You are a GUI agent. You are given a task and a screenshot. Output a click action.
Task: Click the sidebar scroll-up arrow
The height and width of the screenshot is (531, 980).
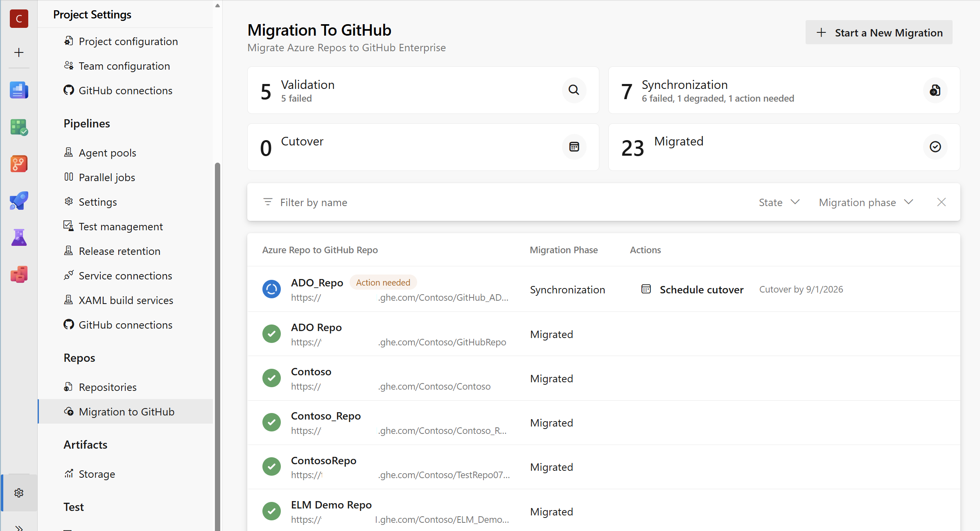tap(217, 6)
